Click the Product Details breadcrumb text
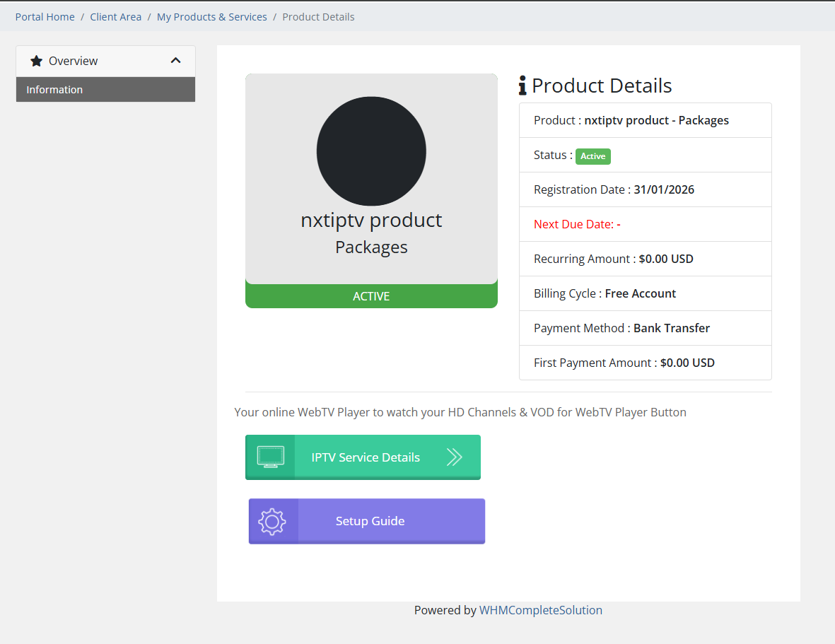This screenshot has width=835, height=644. [318, 17]
